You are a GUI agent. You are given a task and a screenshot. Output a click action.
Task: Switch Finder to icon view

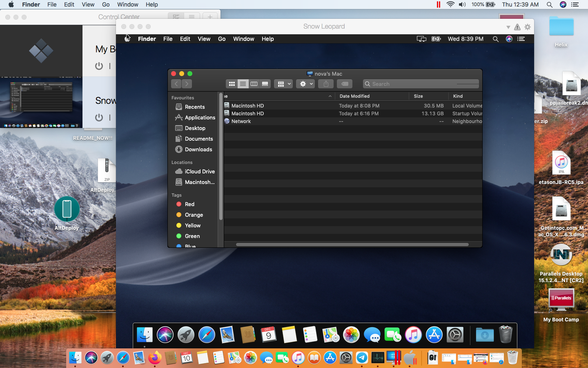click(x=232, y=84)
